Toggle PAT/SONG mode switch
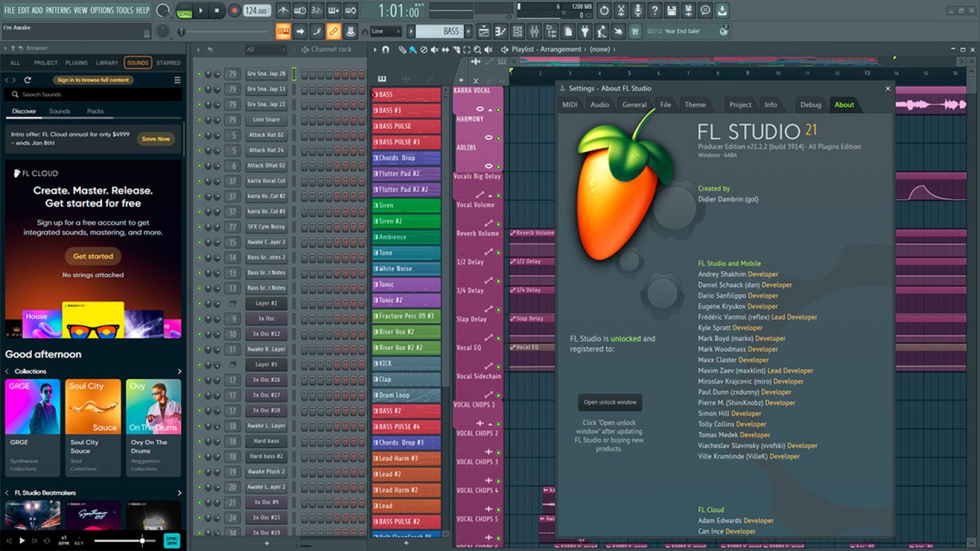This screenshot has width=980, height=551. tap(184, 11)
